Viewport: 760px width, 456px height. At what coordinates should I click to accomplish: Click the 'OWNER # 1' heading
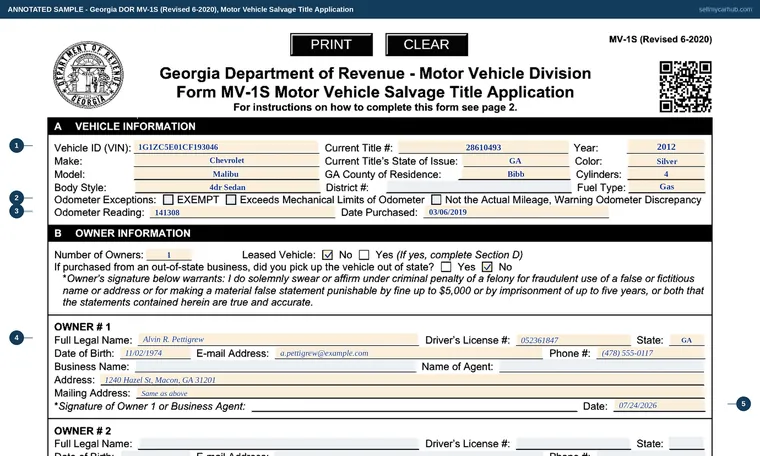pyautogui.click(x=82, y=327)
